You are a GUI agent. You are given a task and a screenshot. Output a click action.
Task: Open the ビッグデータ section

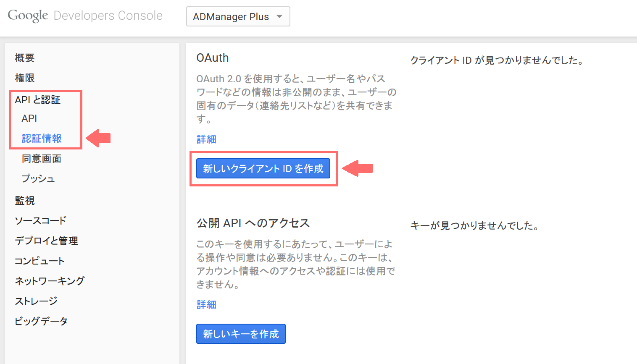41,321
